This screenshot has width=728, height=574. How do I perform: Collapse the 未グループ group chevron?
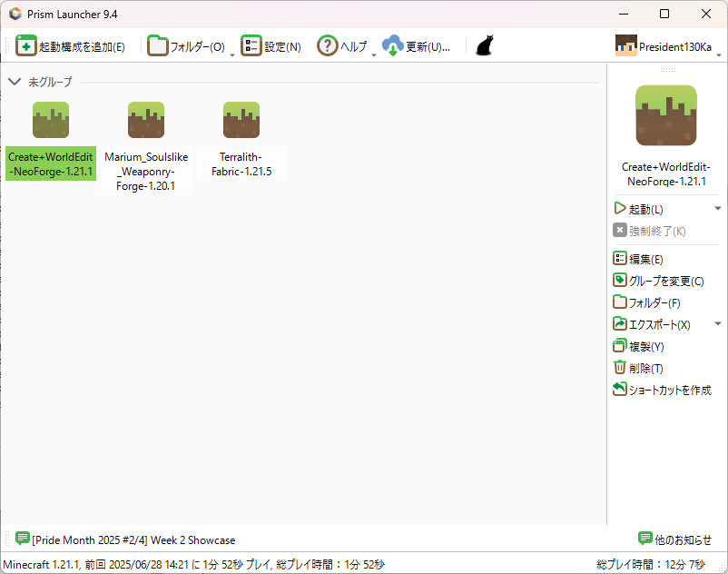[15, 82]
